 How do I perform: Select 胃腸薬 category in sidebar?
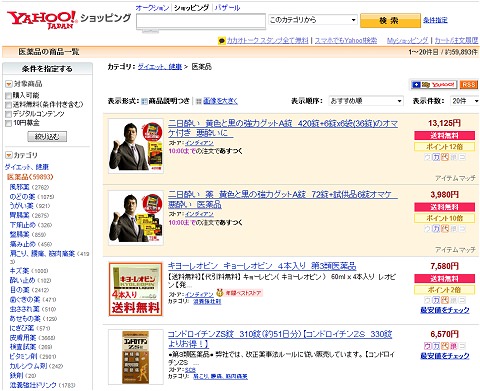[19, 215]
